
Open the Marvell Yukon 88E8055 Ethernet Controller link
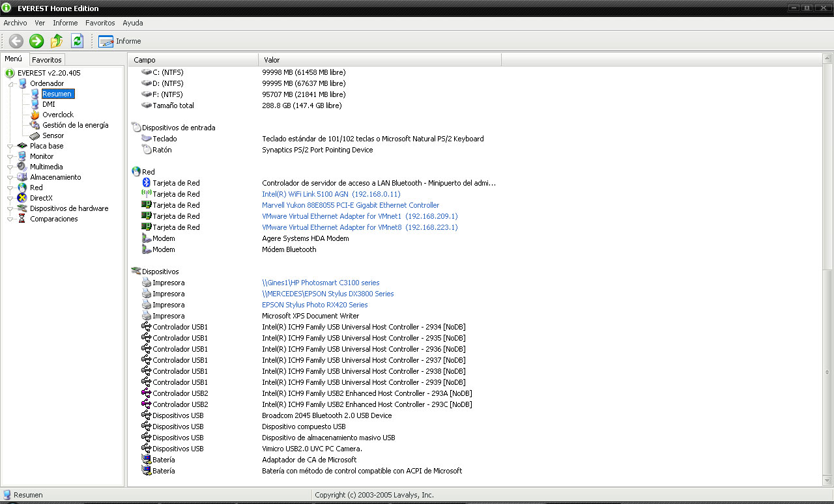pyautogui.click(x=351, y=205)
